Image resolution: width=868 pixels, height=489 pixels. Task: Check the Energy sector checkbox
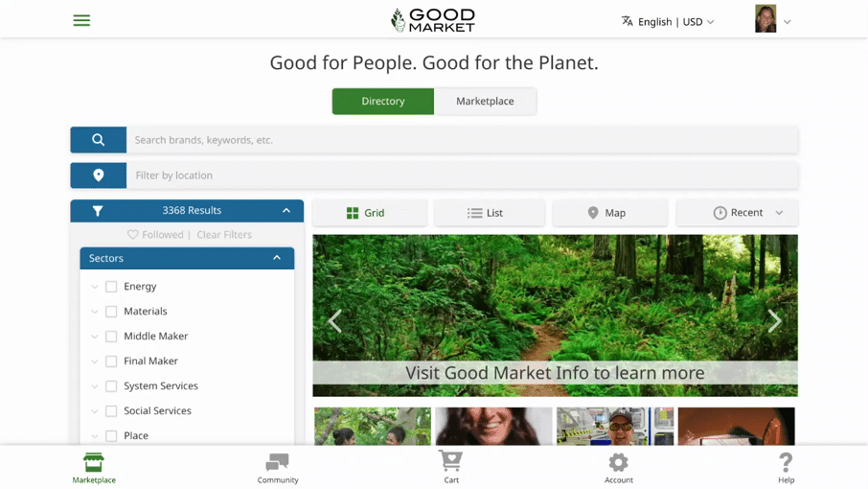pos(111,287)
